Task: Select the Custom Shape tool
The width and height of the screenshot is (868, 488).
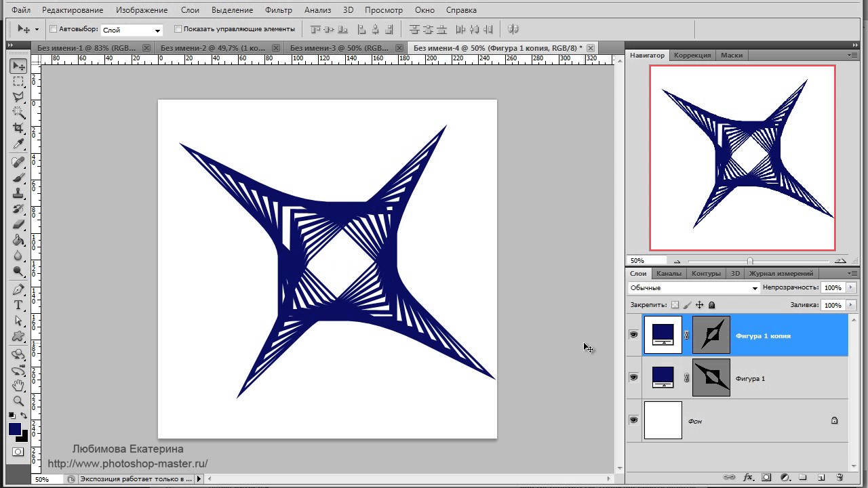Action: (x=18, y=336)
